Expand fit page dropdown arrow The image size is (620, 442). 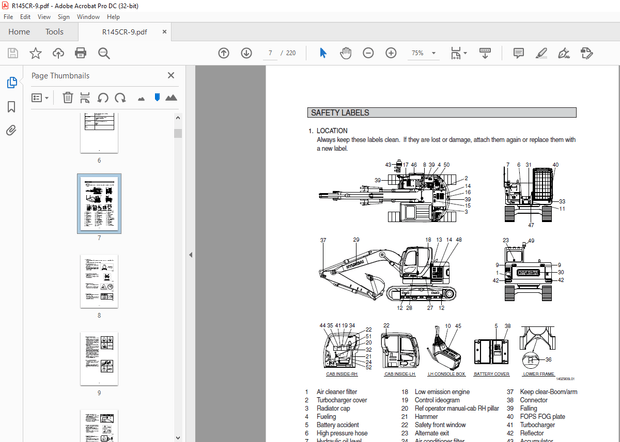click(465, 53)
